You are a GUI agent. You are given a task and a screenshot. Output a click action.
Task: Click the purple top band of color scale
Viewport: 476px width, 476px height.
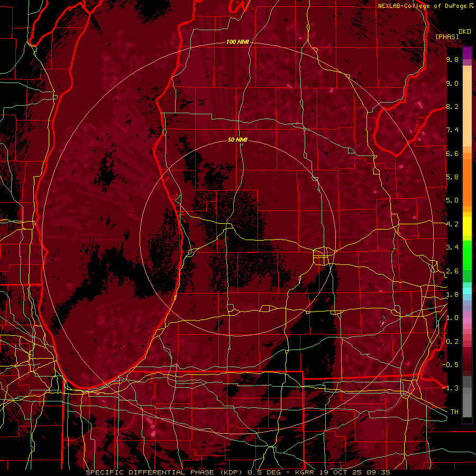coord(467,53)
